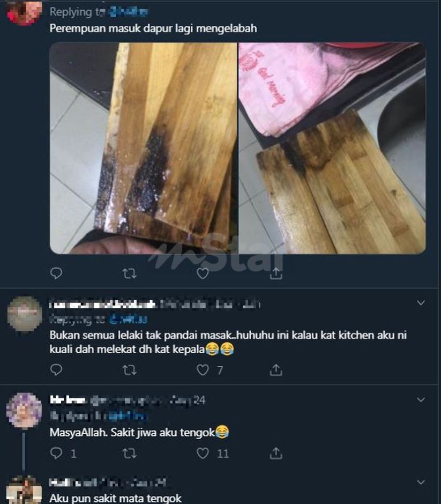Retweet the cutting board photo tweet
Viewport: 441px width, 504px height.
(129, 273)
